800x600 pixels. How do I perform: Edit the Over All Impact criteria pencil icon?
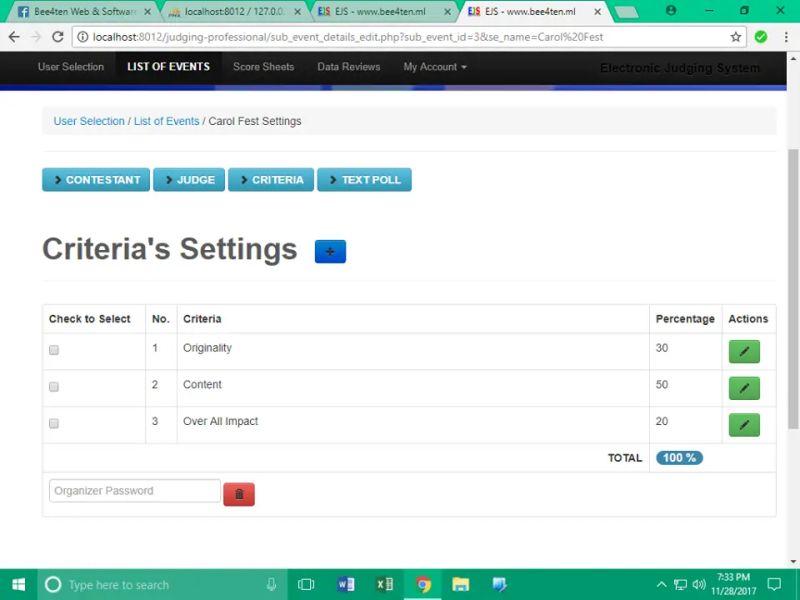coord(744,424)
